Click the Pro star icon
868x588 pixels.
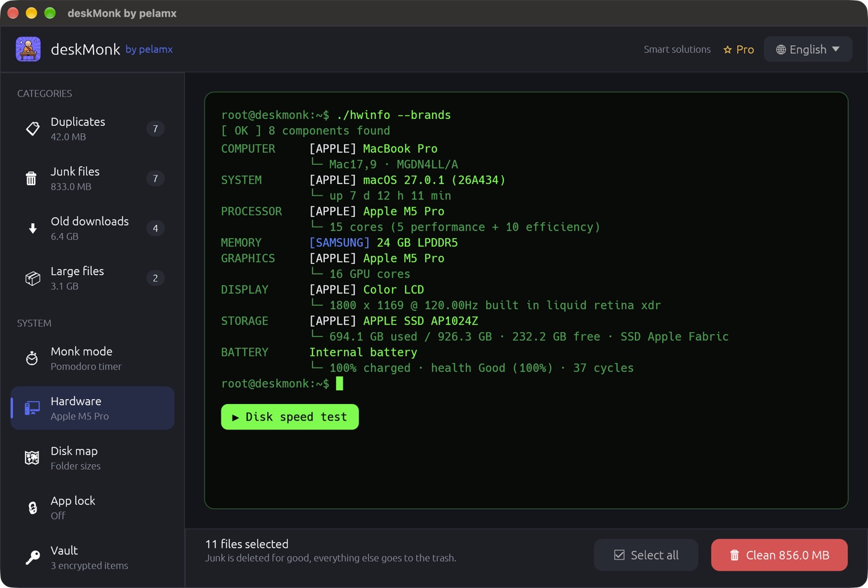tap(728, 50)
